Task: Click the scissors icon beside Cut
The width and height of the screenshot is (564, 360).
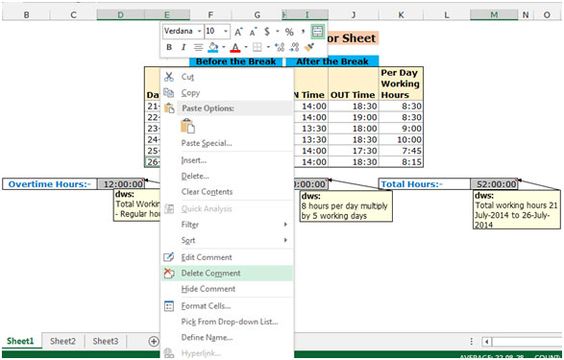Action: (169, 77)
